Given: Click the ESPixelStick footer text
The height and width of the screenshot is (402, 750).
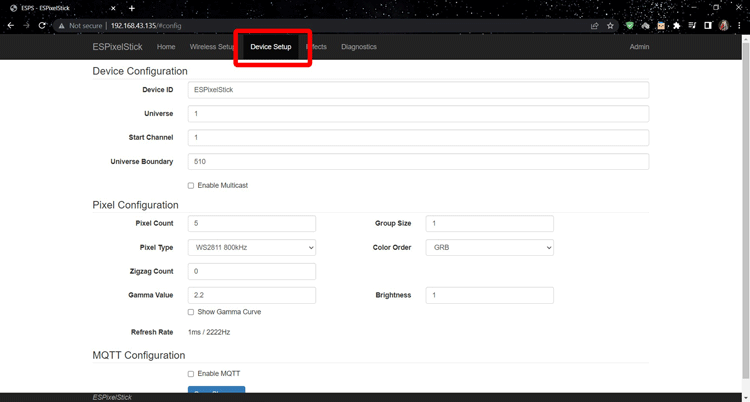Looking at the screenshot, I should 112,398.
